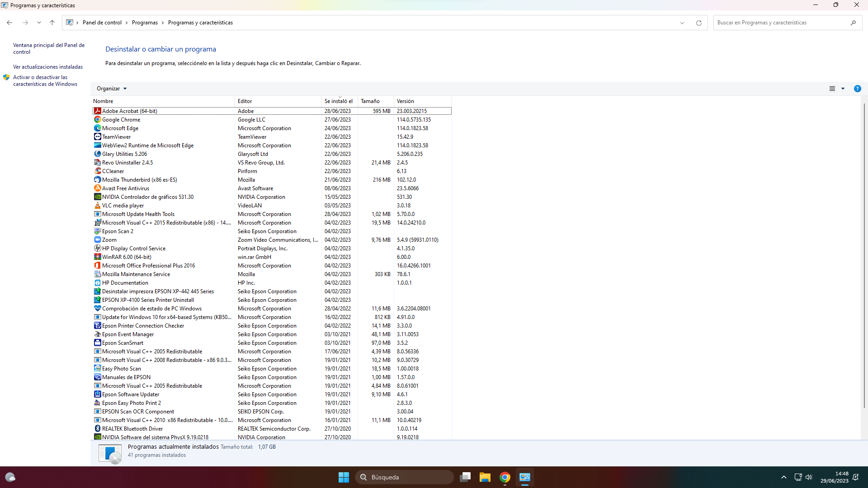Image resolution: width=868 pixels, height=488 pixels.
Task: Click the VLC media player cone icon
Action: [97, 206]
